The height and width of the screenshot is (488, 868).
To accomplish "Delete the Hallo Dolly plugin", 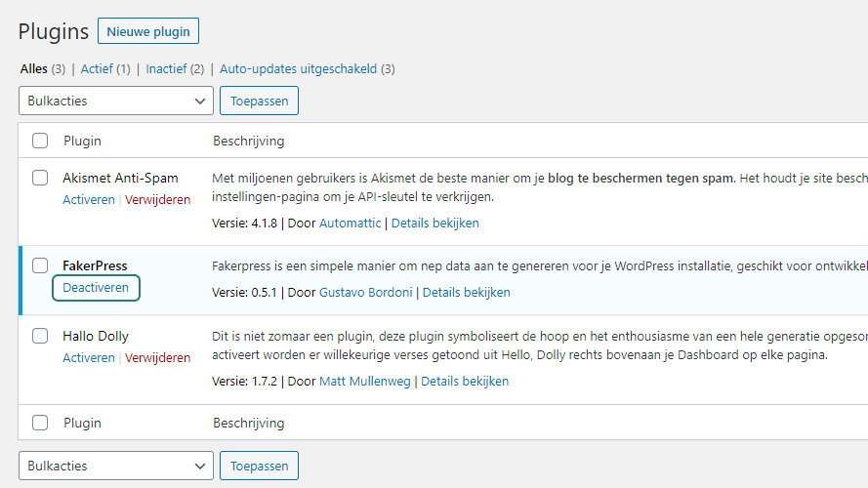I will click(x=158, y=358).
